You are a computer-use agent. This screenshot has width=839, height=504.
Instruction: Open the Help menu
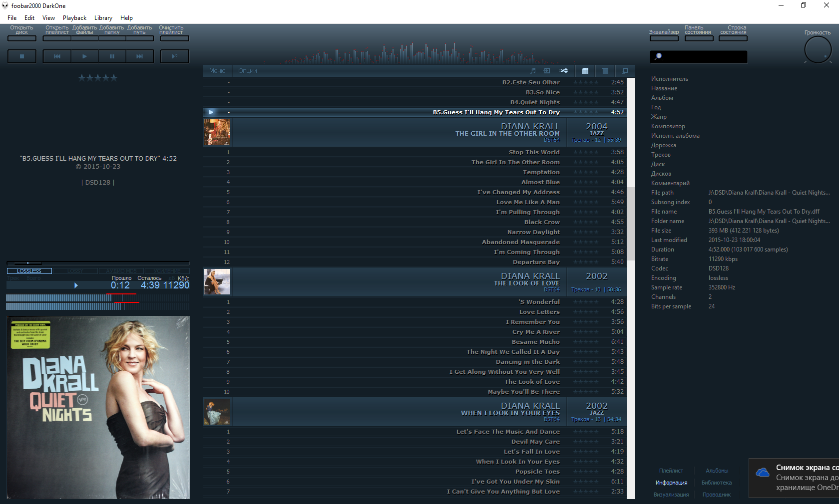126,18
